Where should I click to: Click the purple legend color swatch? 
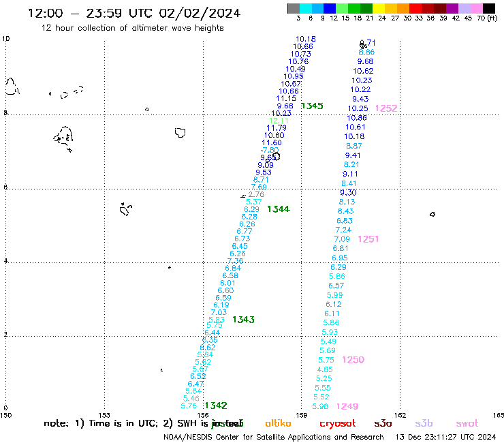pos(452,8)
